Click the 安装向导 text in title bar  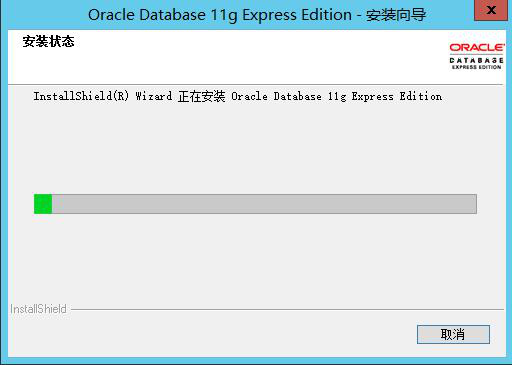396,15
